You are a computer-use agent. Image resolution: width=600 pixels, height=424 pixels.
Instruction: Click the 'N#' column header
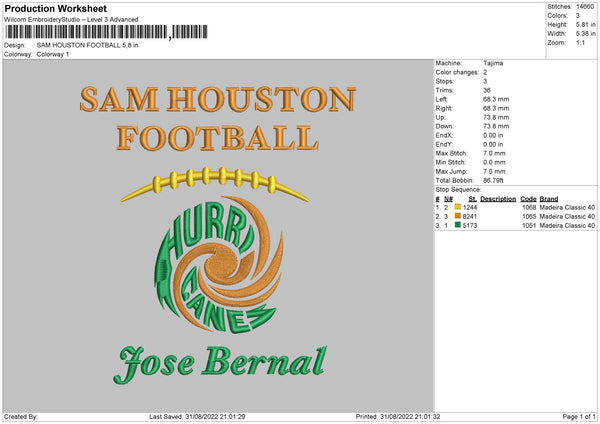[448, 199]
